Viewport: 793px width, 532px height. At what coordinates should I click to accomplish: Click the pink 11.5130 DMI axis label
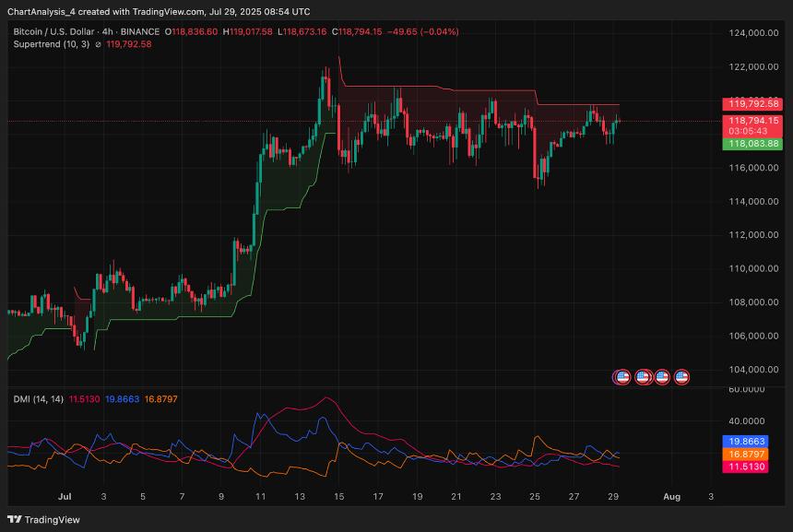coord(754,467)
